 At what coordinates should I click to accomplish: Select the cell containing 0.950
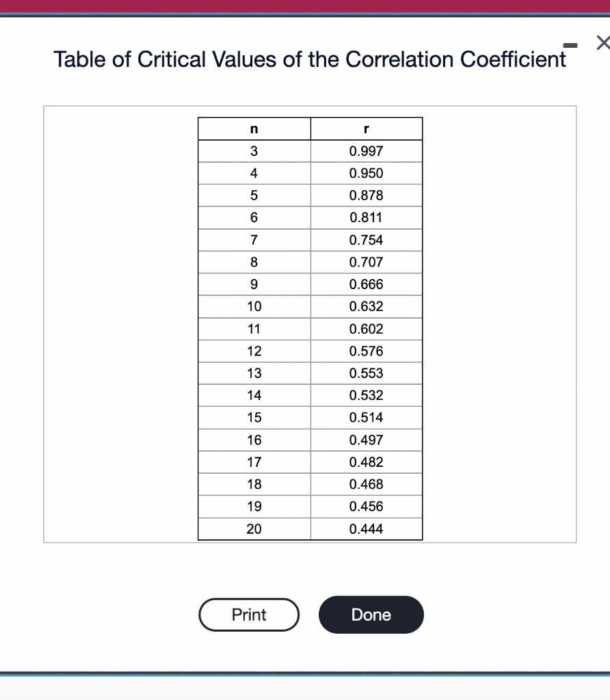point(366,173)
